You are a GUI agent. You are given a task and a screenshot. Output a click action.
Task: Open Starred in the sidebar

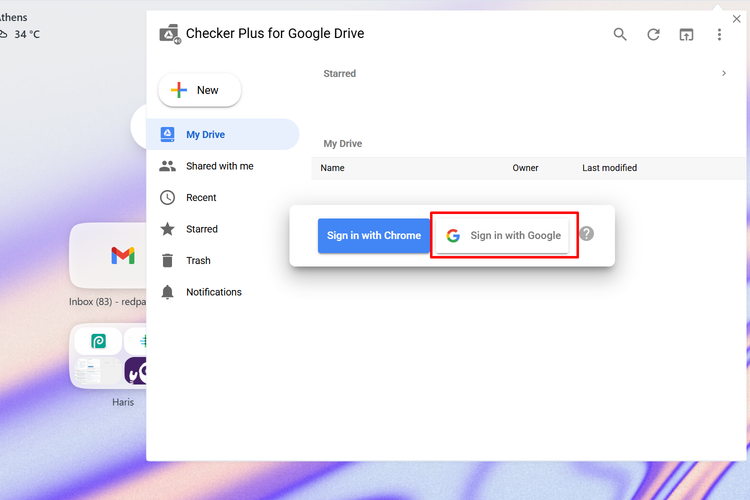(223, 229)
